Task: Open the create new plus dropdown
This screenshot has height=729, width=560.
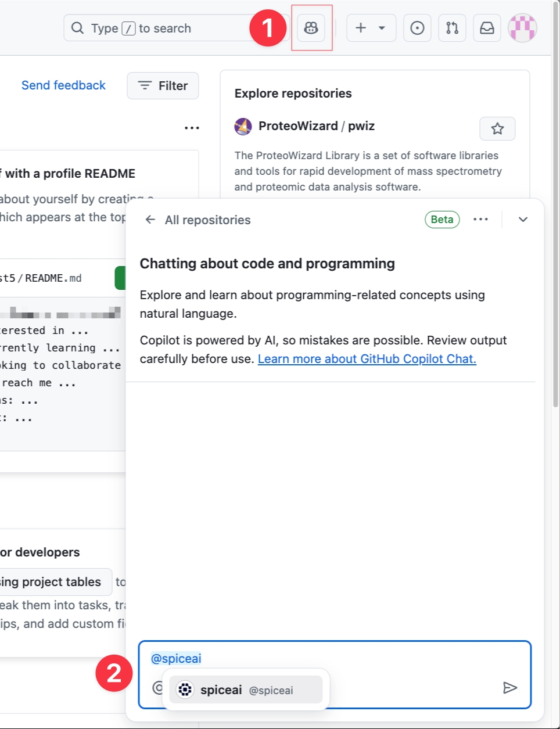Action: 371,28
